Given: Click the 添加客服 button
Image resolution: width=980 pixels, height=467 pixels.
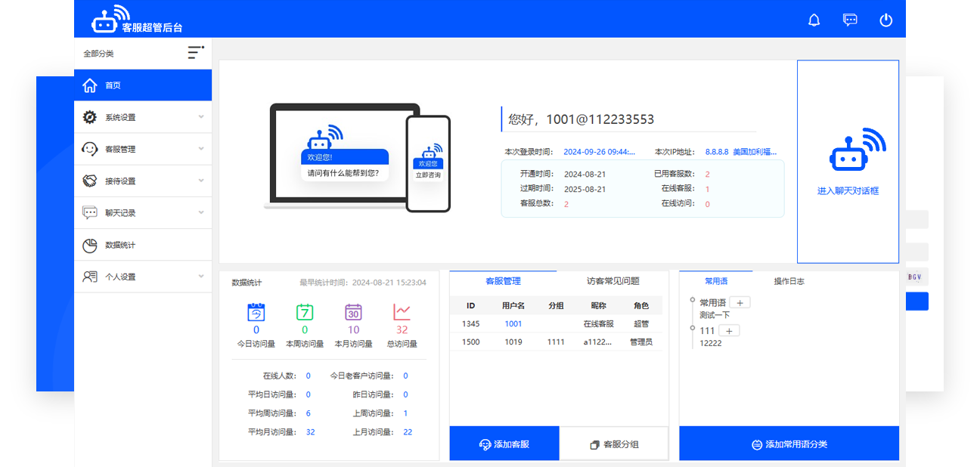Looking at the screenshot, I should [x=504, y=444].
